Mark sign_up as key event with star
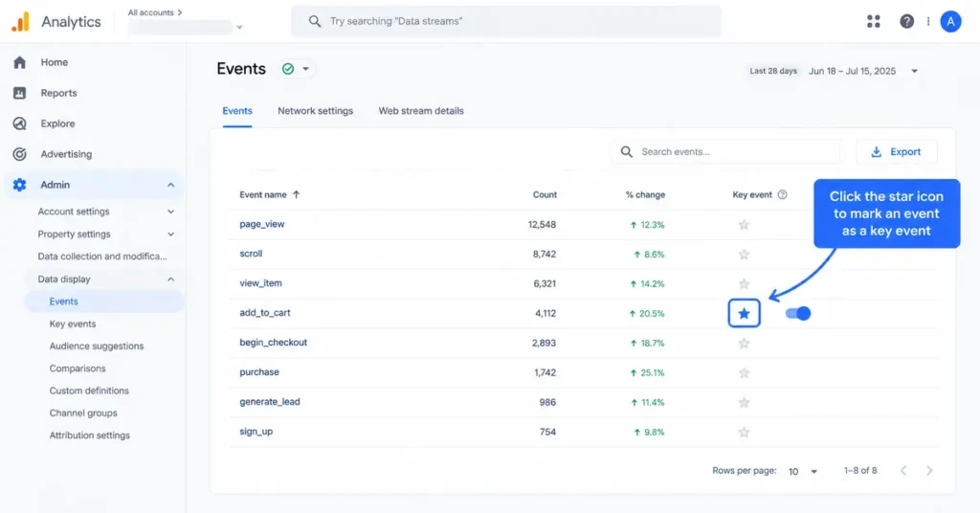Screen dimensions: 980x513 click(744, 432)
